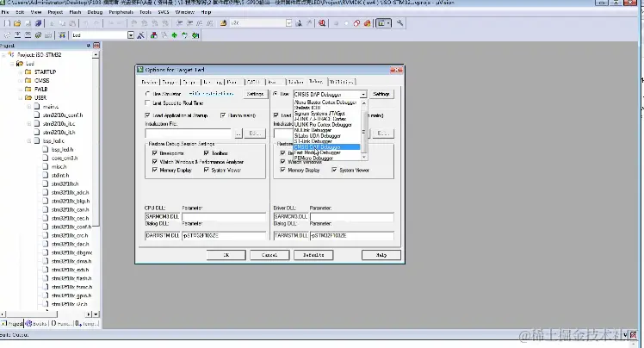The image size is (644, 348).
Task: Toggle simulator Load Application at Startup checkbox
Action: click(148, 115)
